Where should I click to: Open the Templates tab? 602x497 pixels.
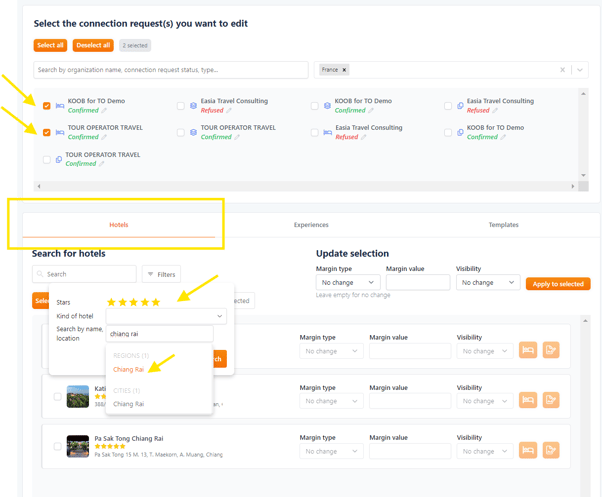click(x=503, y=225)
